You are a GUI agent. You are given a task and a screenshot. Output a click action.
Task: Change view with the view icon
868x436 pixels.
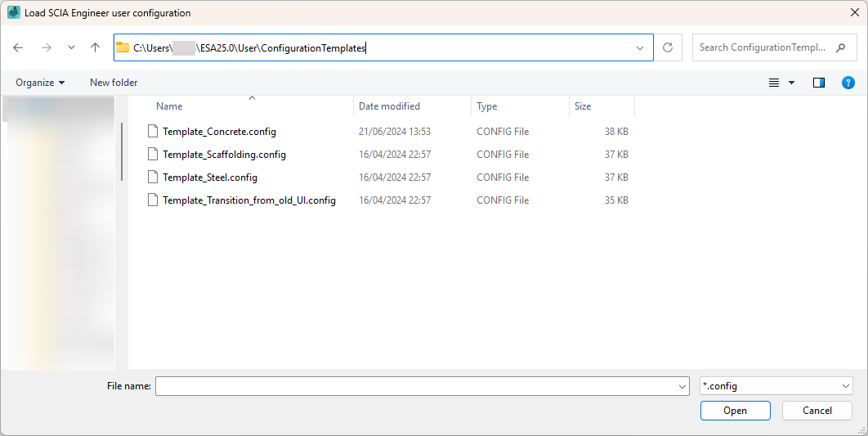click(x=774, y=83)
